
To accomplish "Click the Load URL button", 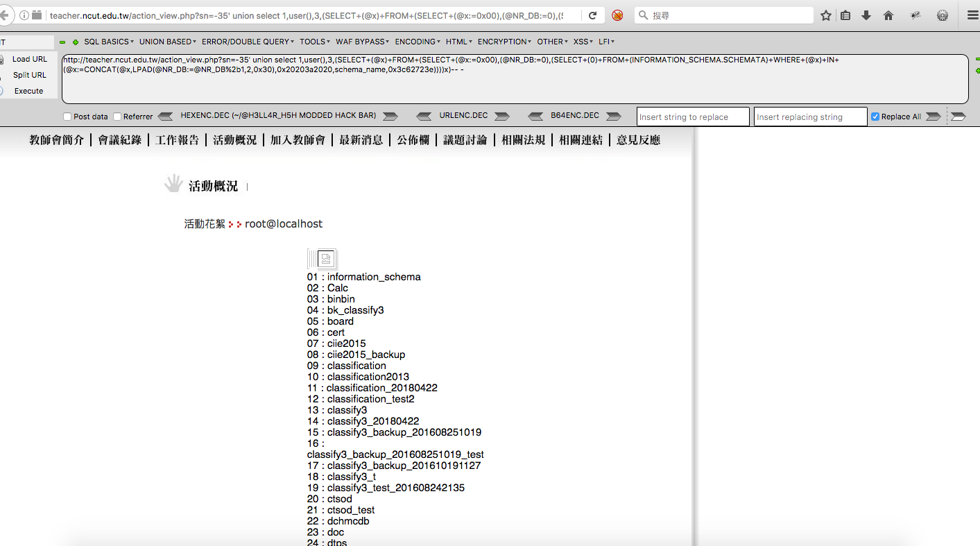I will pos(29,59).
